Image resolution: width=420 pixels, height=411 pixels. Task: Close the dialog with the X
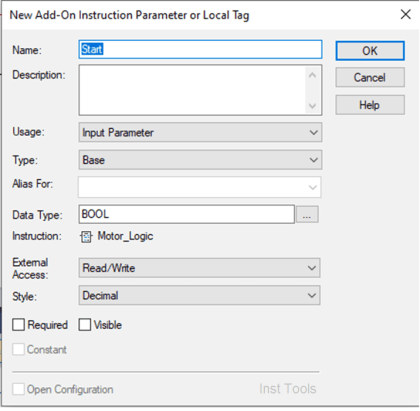tap(406, 14)
